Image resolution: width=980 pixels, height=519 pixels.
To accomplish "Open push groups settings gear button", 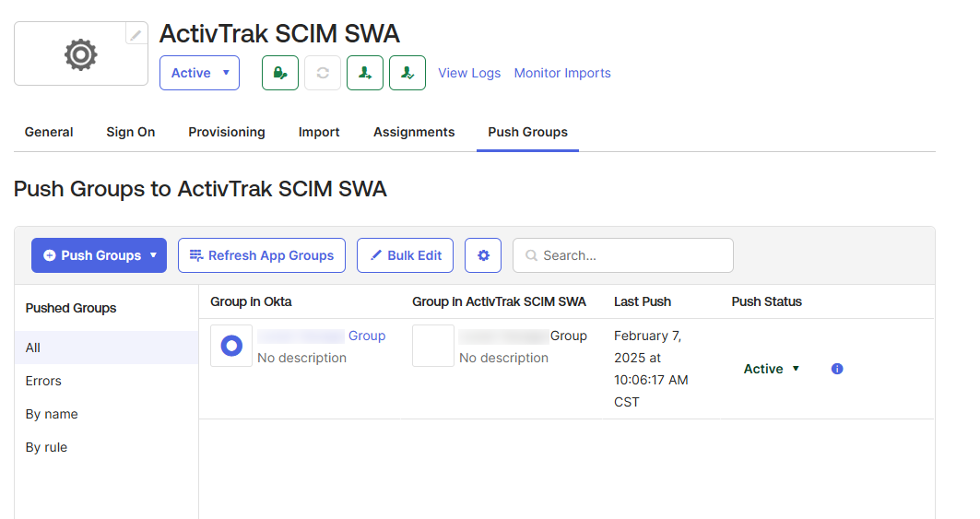I will [x=483, y=255].
